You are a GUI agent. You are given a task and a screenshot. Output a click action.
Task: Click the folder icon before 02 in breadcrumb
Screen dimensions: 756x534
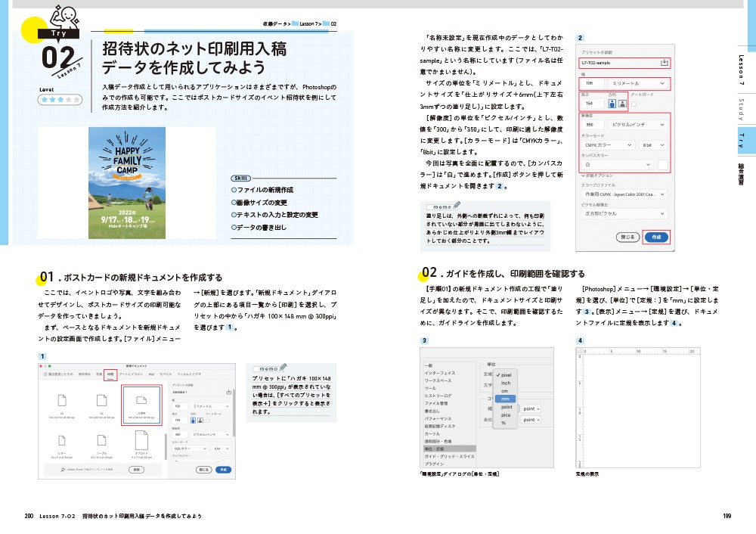point(326,23)
